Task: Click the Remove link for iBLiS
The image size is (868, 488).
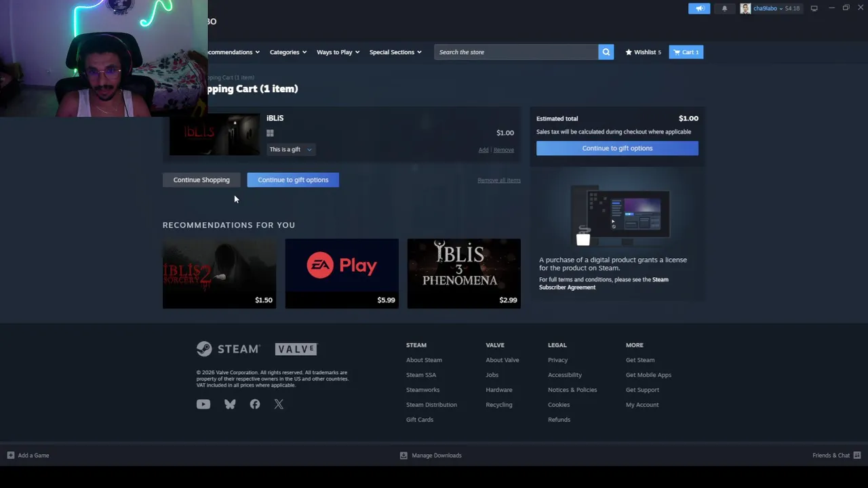Action: click(504, 150)
